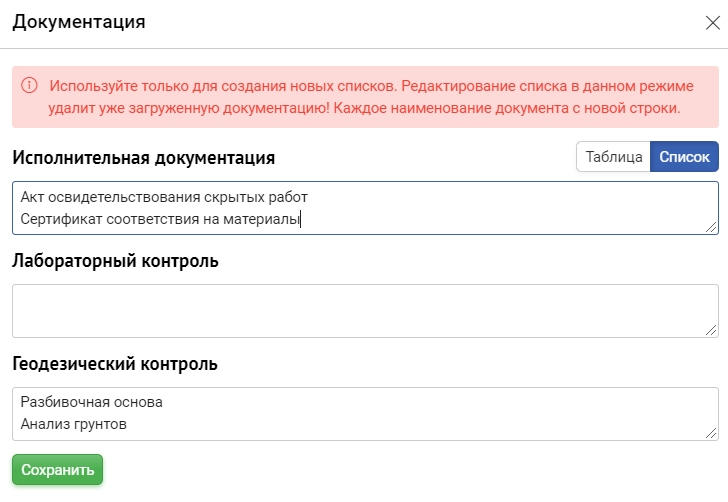The height and width of the screenshot is (502, 728).
Task: Click the Документация dialog title
Action: (78, 22)
